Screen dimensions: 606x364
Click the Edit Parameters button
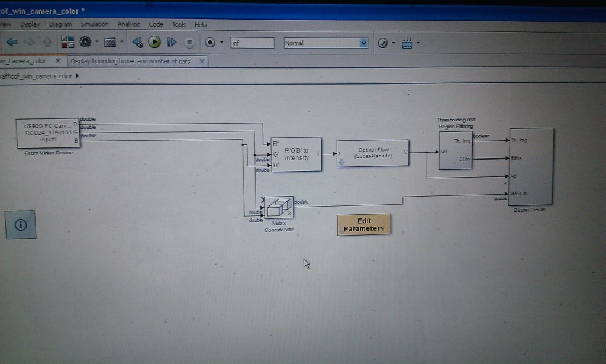(x=364, y=225)
